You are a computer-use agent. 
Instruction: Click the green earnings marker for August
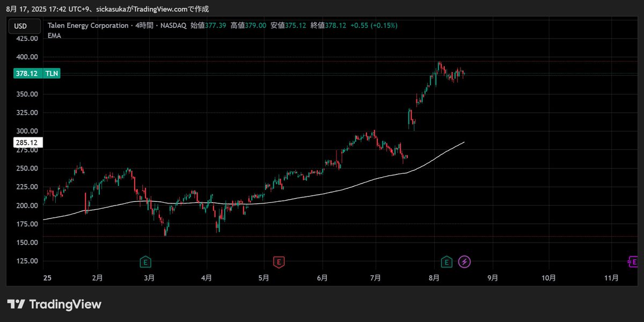coord(447,262)
